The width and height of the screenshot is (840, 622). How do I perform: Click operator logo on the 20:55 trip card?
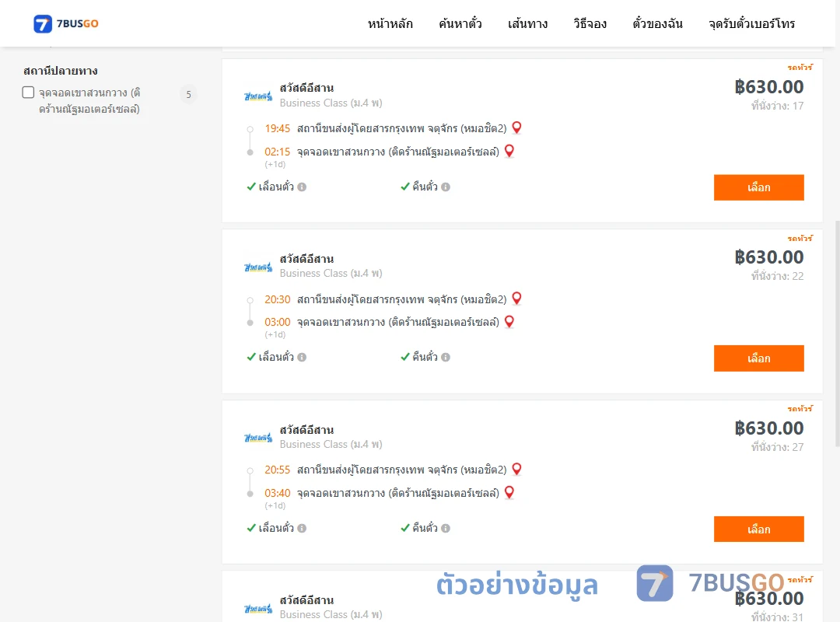click(x=258, y=439)
